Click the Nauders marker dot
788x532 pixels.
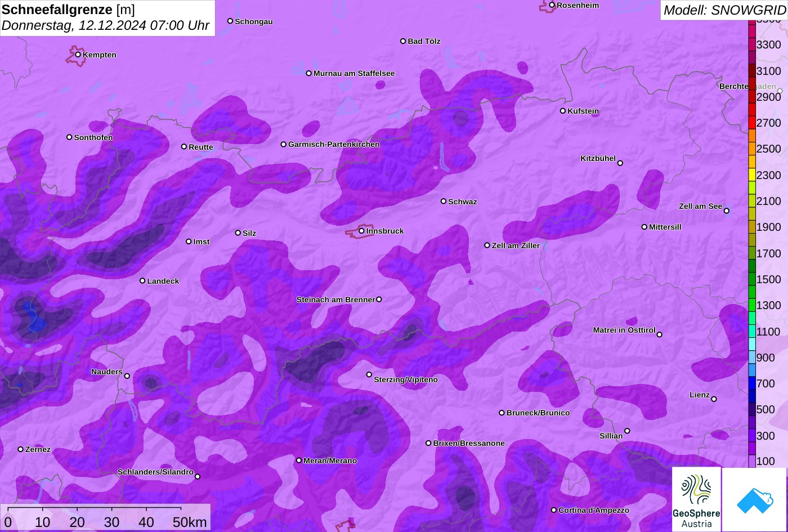click(127, 376)
